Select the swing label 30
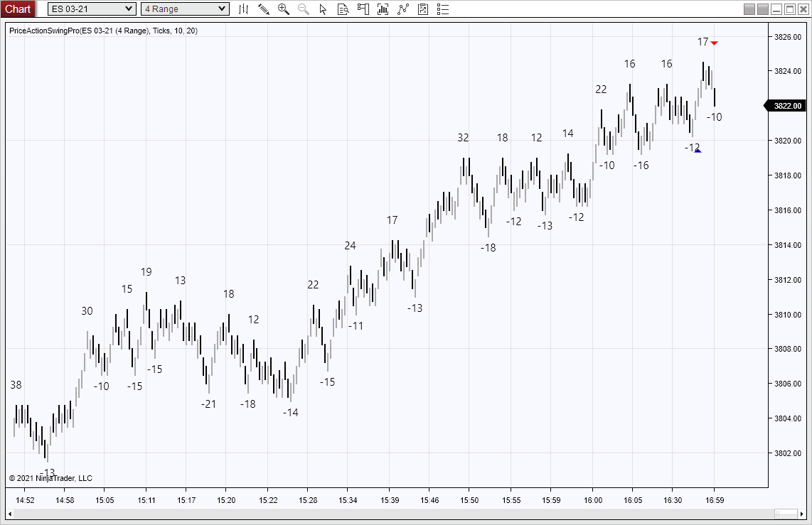This screenshot has height=525, width=812. (87, 311)
